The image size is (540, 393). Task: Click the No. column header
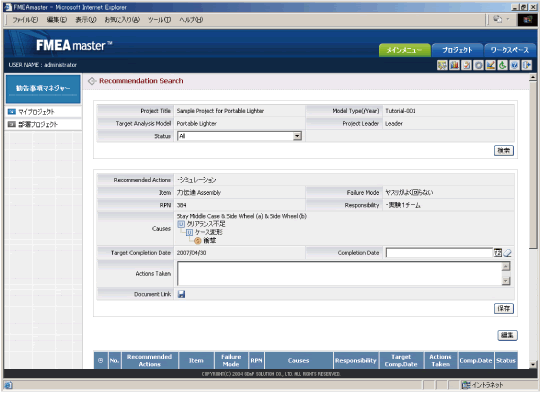point(114,361)
